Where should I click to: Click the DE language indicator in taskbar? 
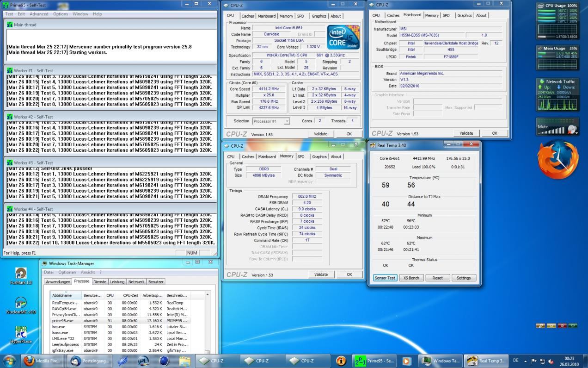515,361
